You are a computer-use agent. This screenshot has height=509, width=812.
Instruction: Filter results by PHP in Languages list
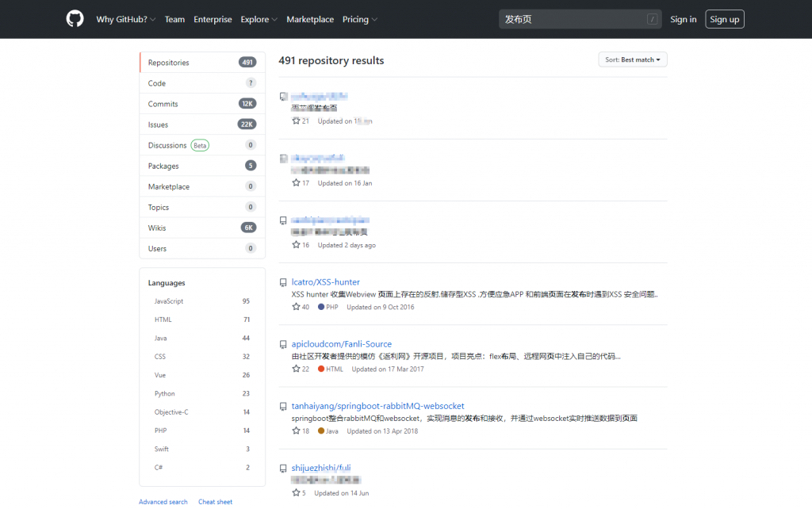(202, 431)
